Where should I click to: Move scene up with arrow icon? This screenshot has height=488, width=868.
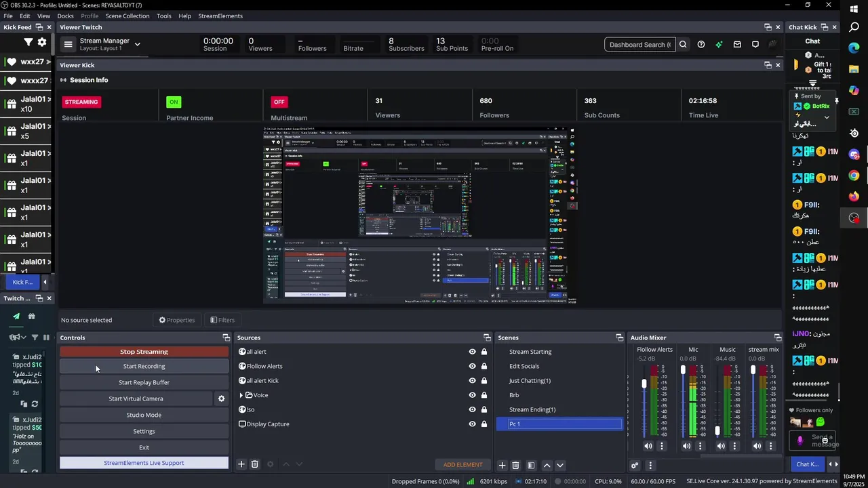point(547,465)
